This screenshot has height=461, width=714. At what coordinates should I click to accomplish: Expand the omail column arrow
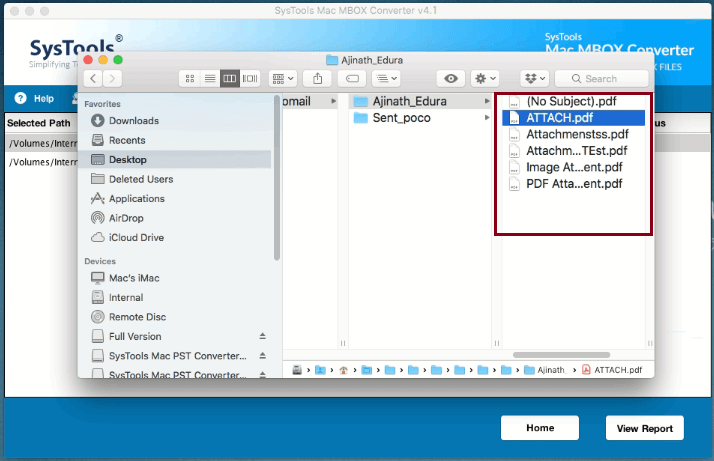[334, 101]
